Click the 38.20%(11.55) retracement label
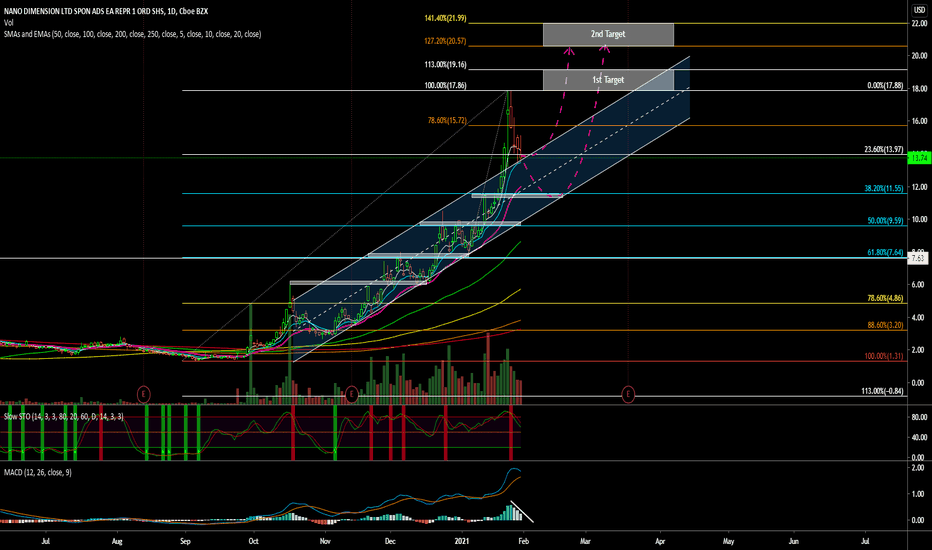 point(884,188)
